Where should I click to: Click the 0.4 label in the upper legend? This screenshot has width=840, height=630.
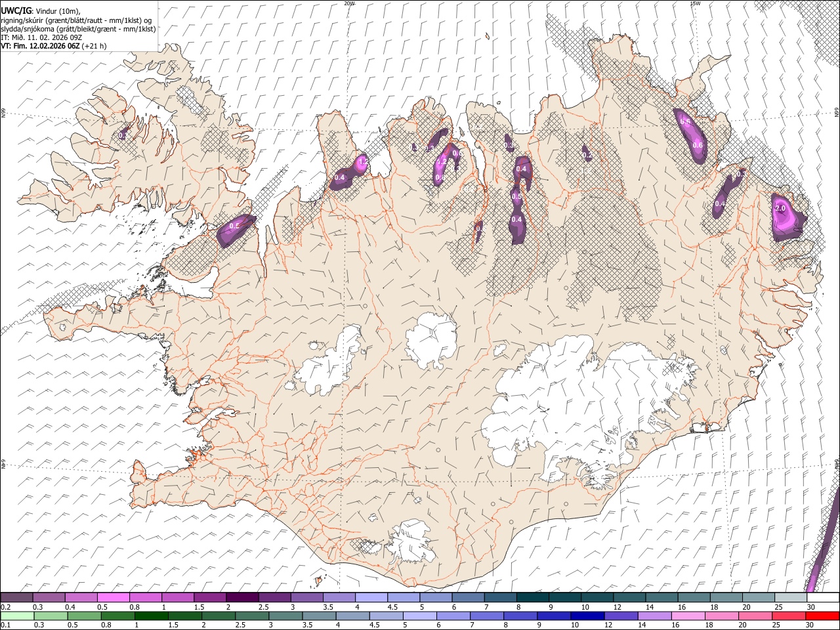(x=70, y=607)
